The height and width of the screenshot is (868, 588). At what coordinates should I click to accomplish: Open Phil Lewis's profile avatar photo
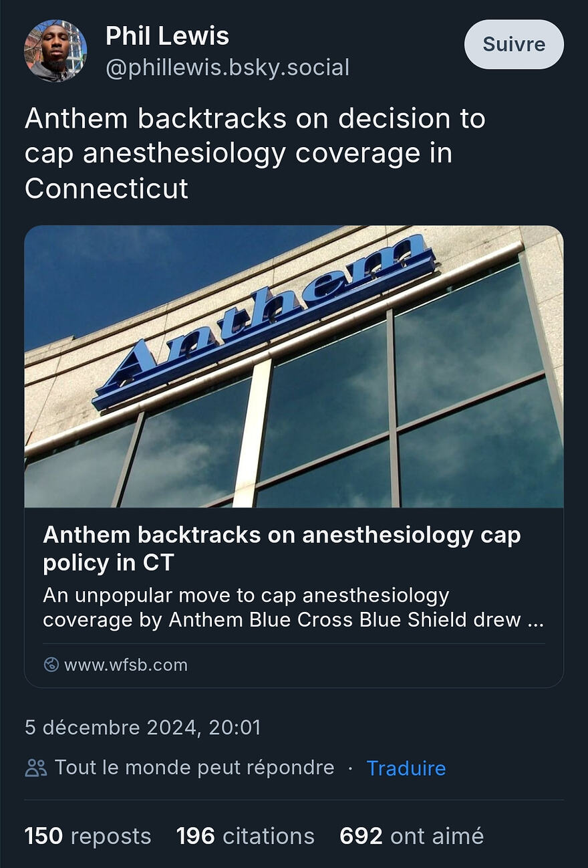pyautogui.click(x=55, y=51)
